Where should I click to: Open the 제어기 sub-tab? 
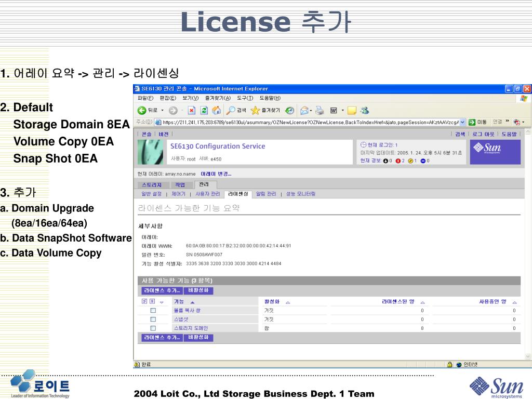click(x=179, y=194)
